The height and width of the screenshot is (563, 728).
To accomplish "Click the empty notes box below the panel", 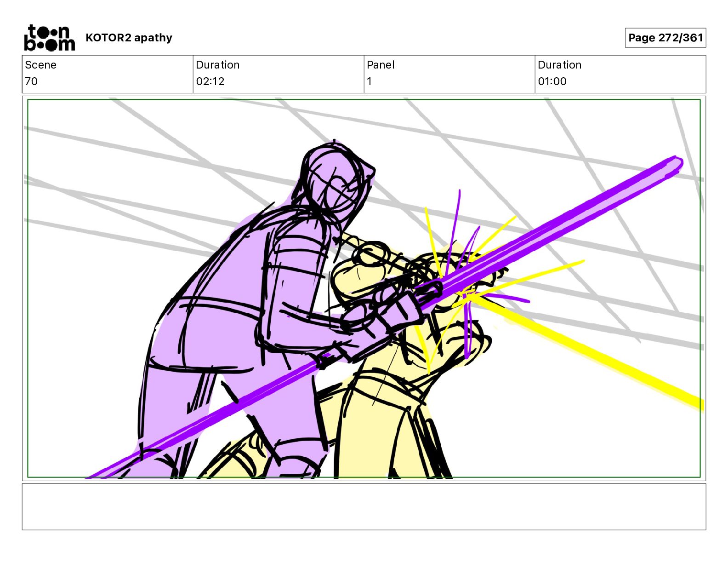I will 364,506.
